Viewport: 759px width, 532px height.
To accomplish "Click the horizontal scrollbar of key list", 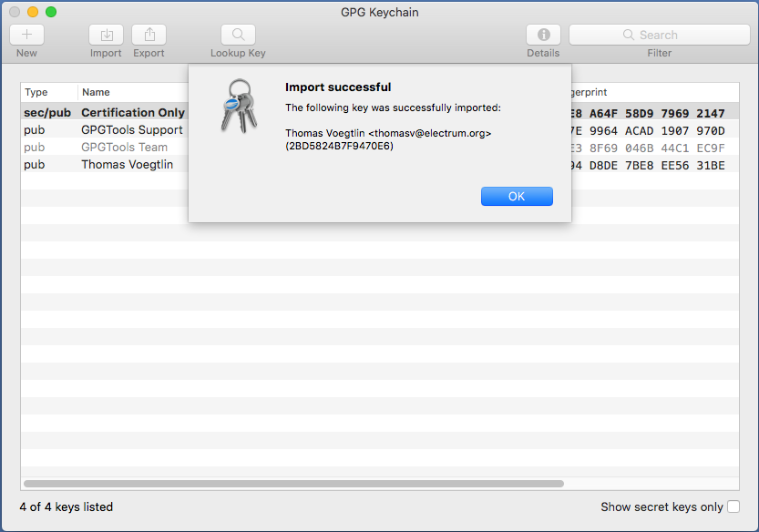I will (293, 484).
